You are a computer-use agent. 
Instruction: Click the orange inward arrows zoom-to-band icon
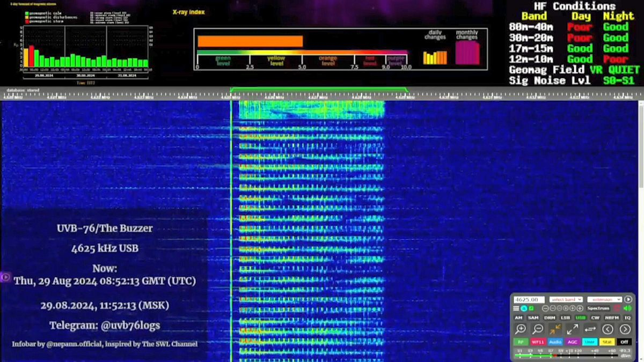(555, 329)
